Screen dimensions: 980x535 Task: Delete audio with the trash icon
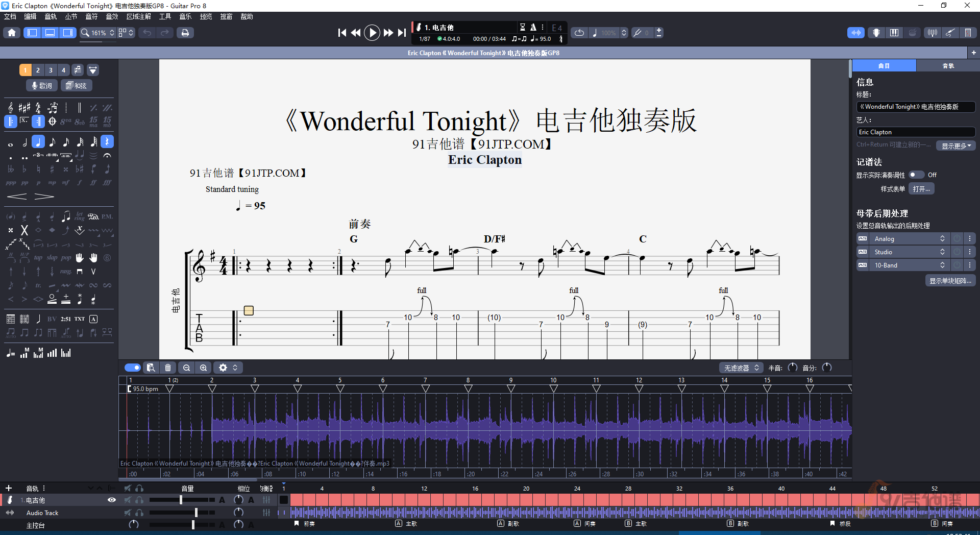[168, 368]
